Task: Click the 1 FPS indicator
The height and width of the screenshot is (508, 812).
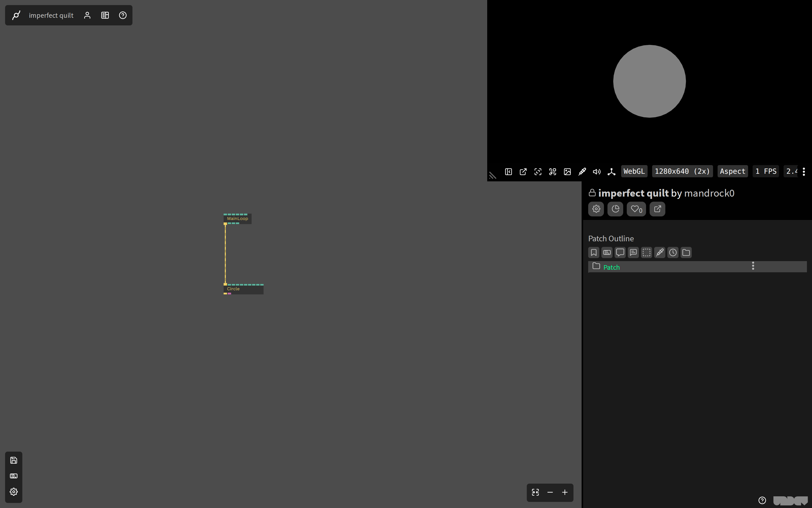Action: (766, 171)
